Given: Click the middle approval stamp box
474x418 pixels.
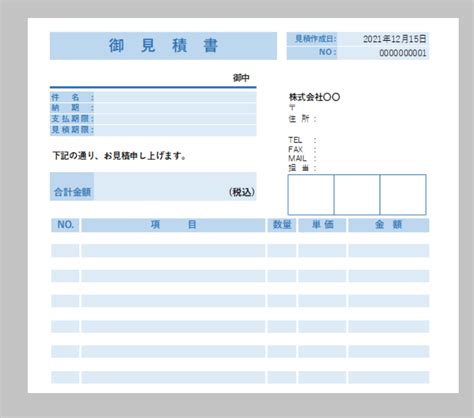Looking at the screenshot, I should [357, 195].
